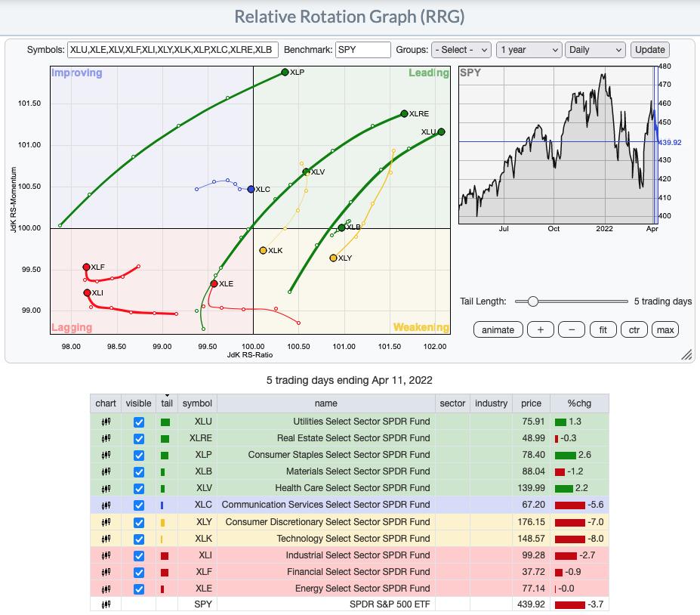Click the yellow tail icon for XLY
This screenshot has height=615, width=700.
tap(162, 523)
